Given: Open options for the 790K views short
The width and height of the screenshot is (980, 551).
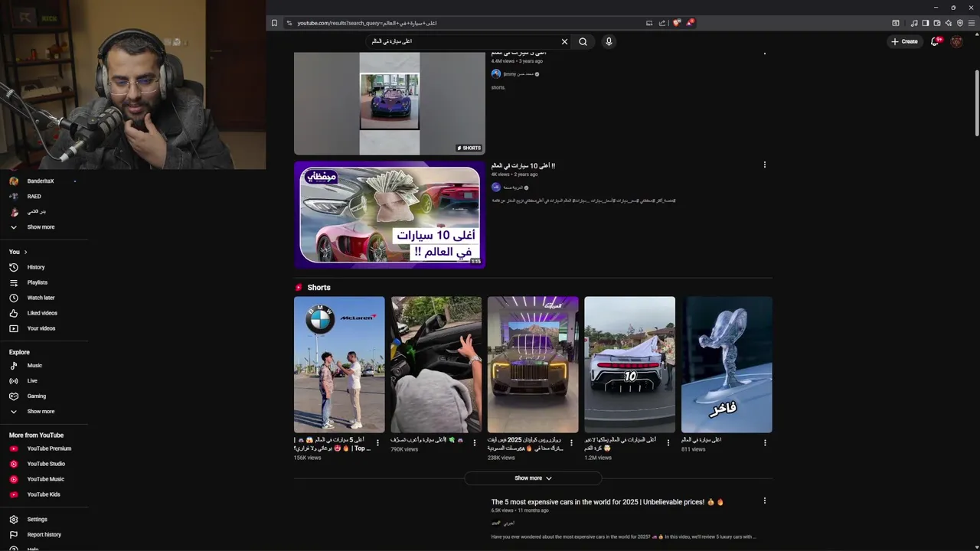Looking at the screenshot, I should pos(474,443).
